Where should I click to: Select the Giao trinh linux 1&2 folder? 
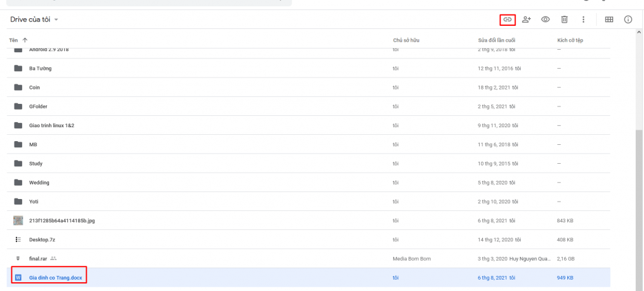(52, 125)
